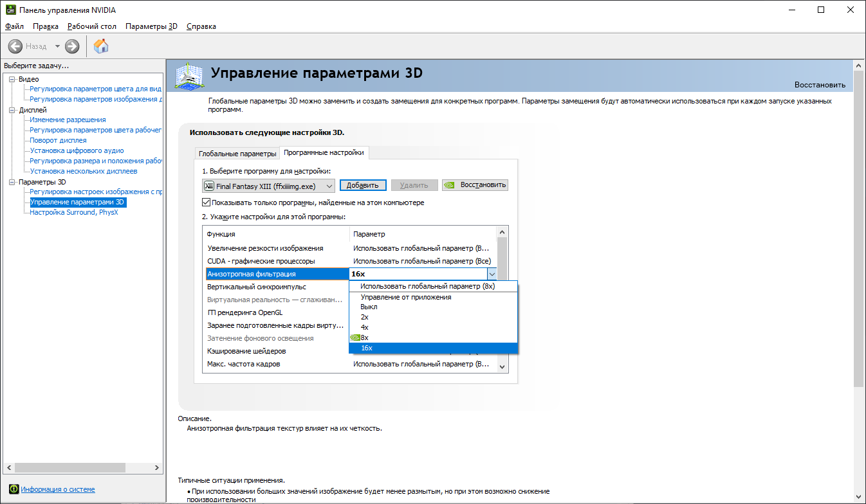Collapse the Параметры 3D tree node
The height and width of the screenshot is (504, 866).
(x=12, y=182)
